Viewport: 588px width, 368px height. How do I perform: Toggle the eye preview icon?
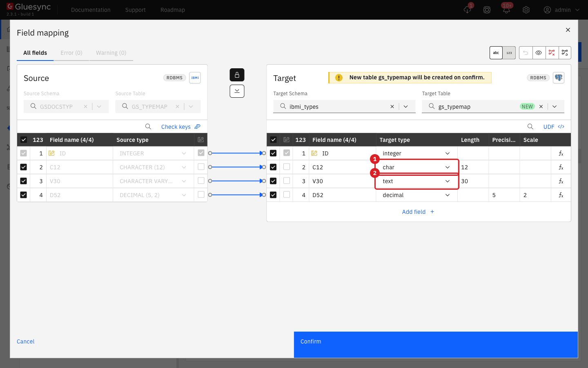pyautogui.click(x=539, y=53)
